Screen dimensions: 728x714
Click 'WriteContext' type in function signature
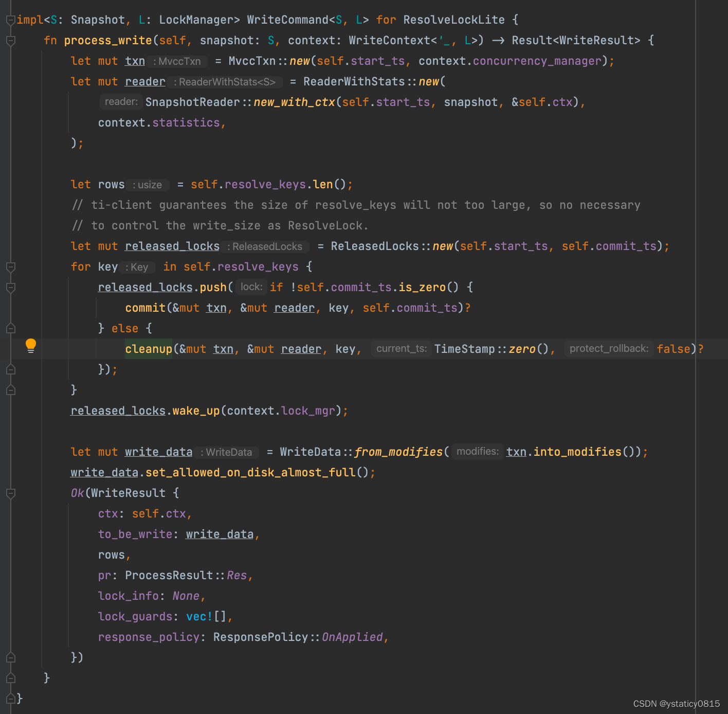390,41
